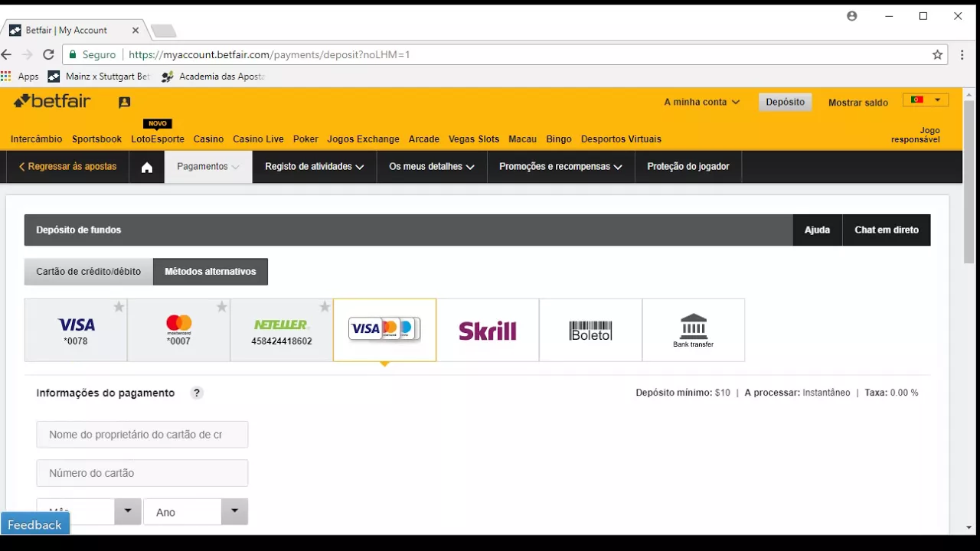Reload the page

coord(48,54)
